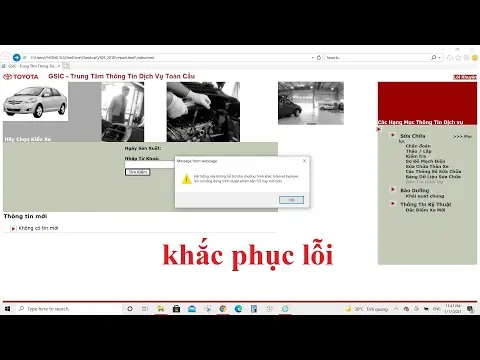
Task: Open Microsoft Store taskbar icon
Action: (x=176, y=309)
